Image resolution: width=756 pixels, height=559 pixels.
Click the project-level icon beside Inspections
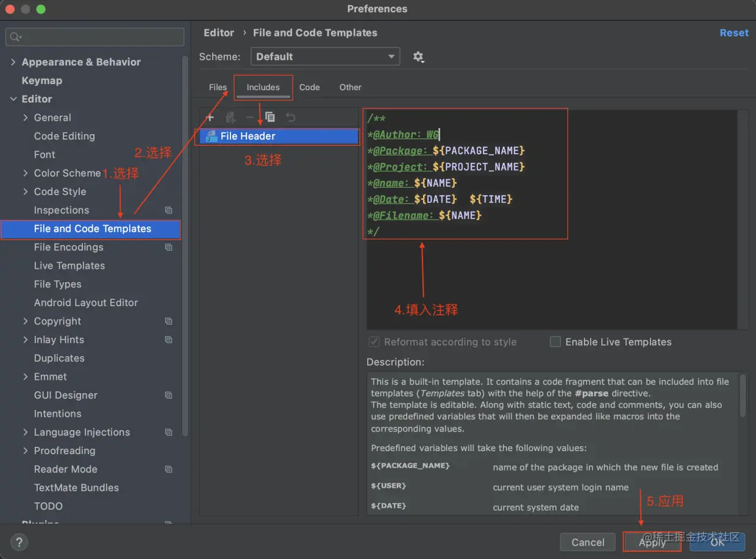(x=169, y=210)
